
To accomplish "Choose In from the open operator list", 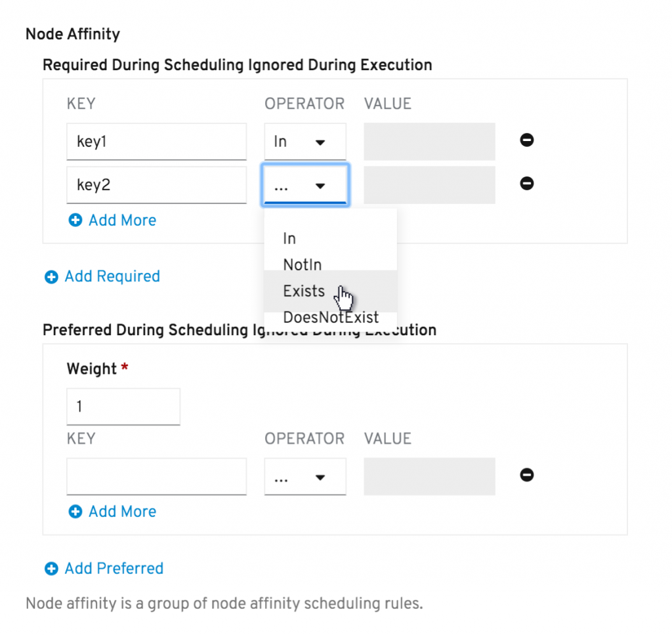I will click(289, 239).
